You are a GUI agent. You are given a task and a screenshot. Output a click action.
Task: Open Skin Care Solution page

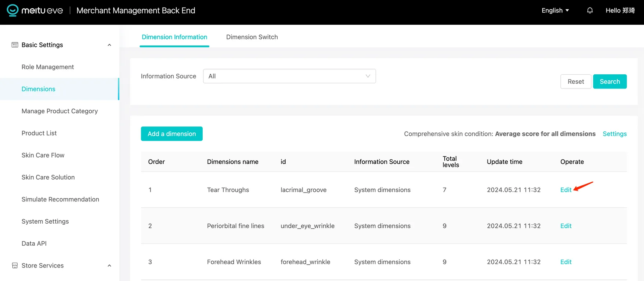click(48, 177)
